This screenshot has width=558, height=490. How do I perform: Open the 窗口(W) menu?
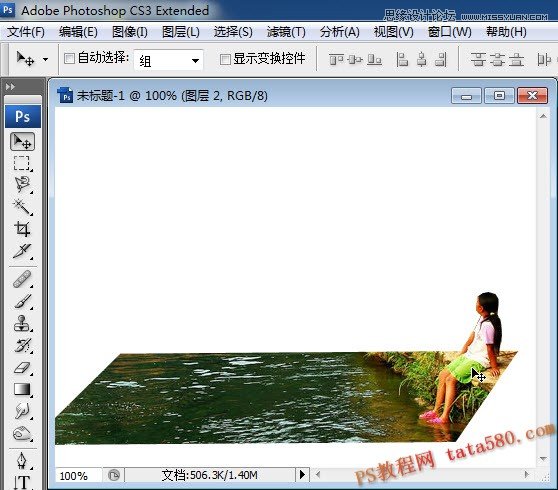tap(449, 32)
